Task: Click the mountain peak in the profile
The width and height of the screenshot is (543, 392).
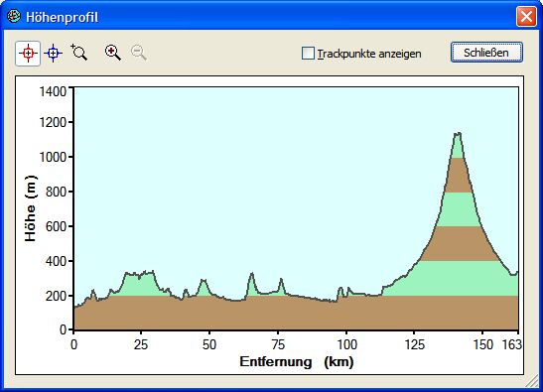Action: click(458, 134)
